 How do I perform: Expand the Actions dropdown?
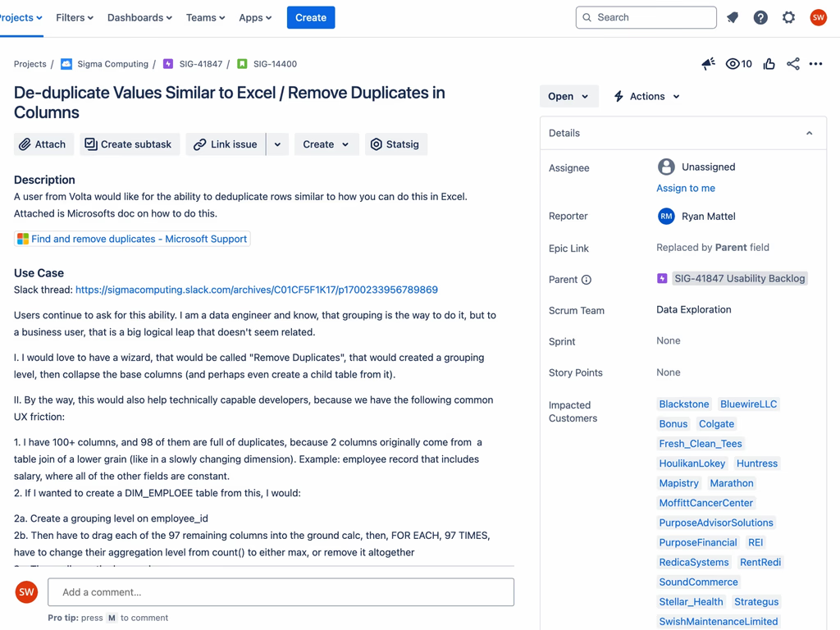[x=646, y=96]
